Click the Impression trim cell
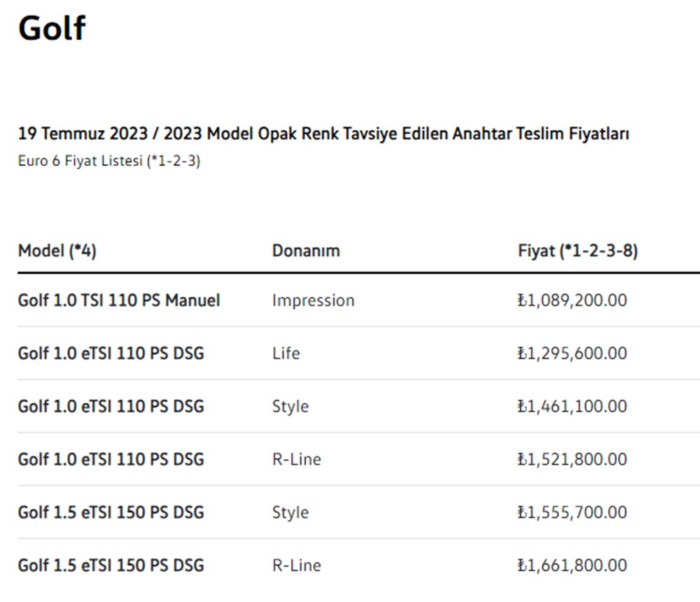The image size is (700, 602). (x=313, y=300)
